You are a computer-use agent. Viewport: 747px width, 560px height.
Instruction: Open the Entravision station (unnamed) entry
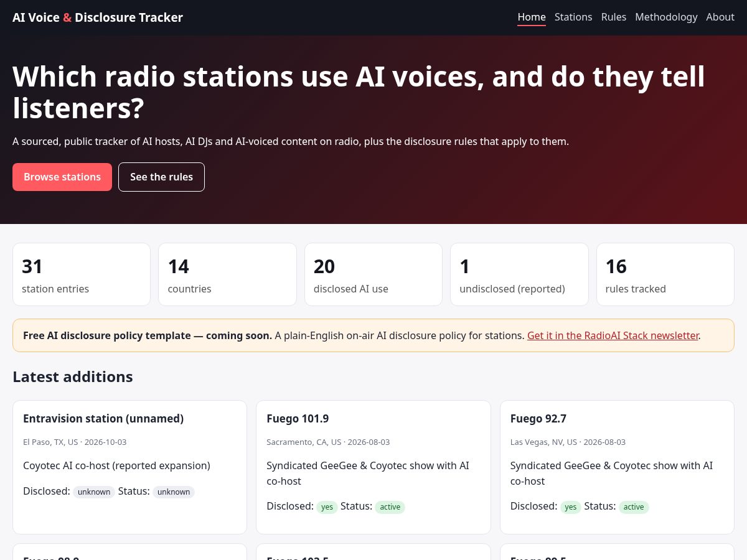coord(103,419)
